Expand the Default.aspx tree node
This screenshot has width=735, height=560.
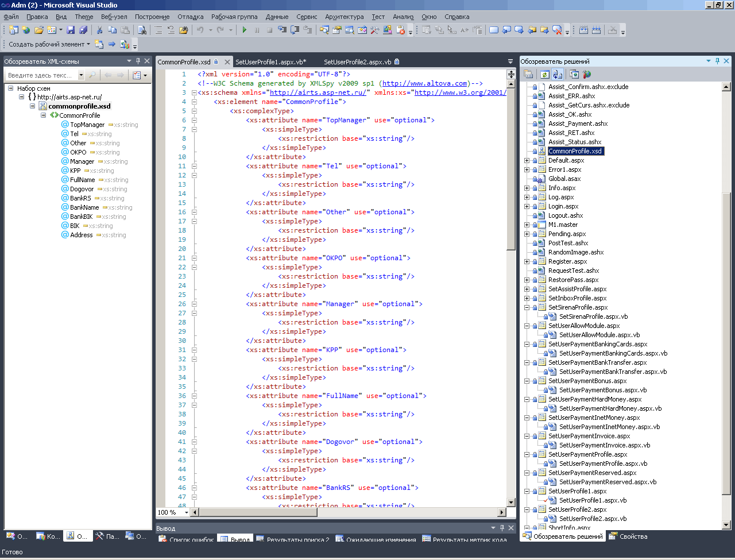[527, 160]
